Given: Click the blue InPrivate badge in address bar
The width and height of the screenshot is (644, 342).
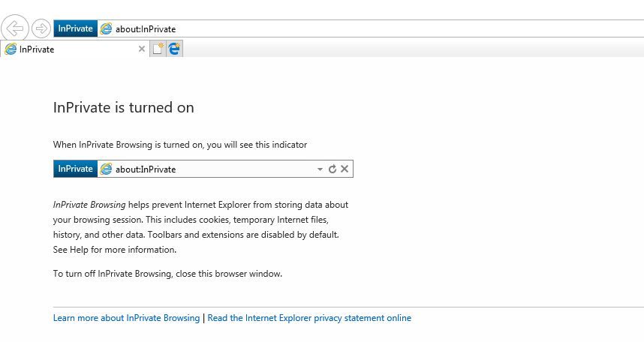Looking at the screenshot, I should coord(75,29).
